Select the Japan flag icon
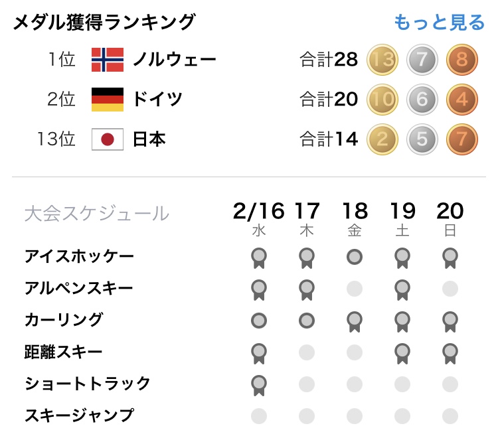This screenshot has width=498, height=448. tap(108, 139)
